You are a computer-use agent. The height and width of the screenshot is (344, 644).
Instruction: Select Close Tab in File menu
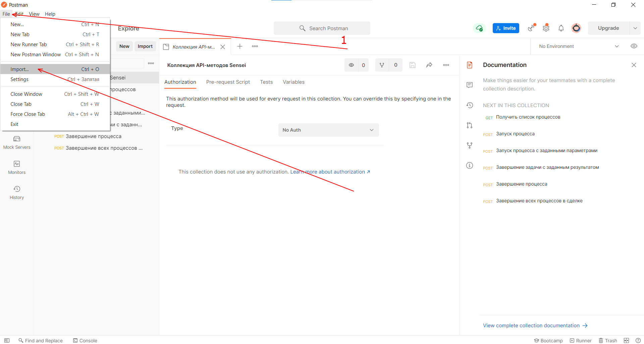click(55, 104)
